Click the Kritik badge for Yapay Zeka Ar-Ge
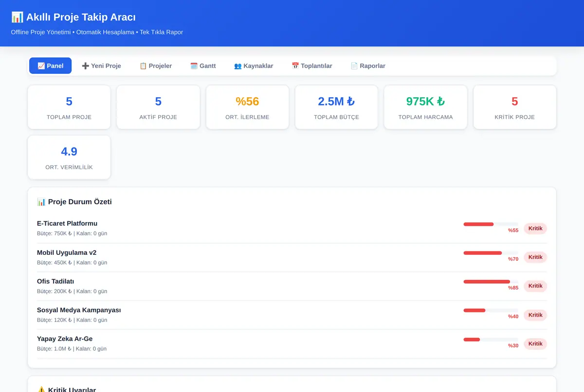This screenshot has height=392, width=584. 535,343
